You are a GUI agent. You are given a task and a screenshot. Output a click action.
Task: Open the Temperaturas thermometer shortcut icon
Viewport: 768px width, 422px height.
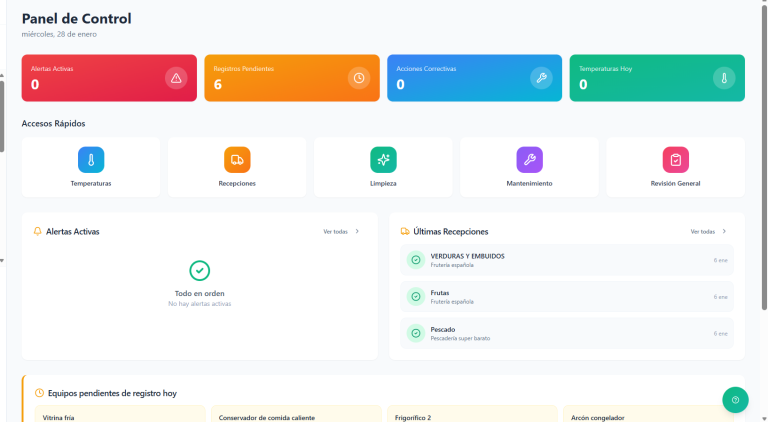tap(91, 159)
